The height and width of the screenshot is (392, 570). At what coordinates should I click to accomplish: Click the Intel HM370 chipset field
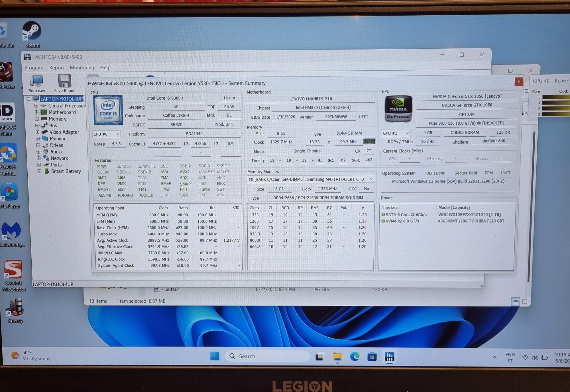323,107
